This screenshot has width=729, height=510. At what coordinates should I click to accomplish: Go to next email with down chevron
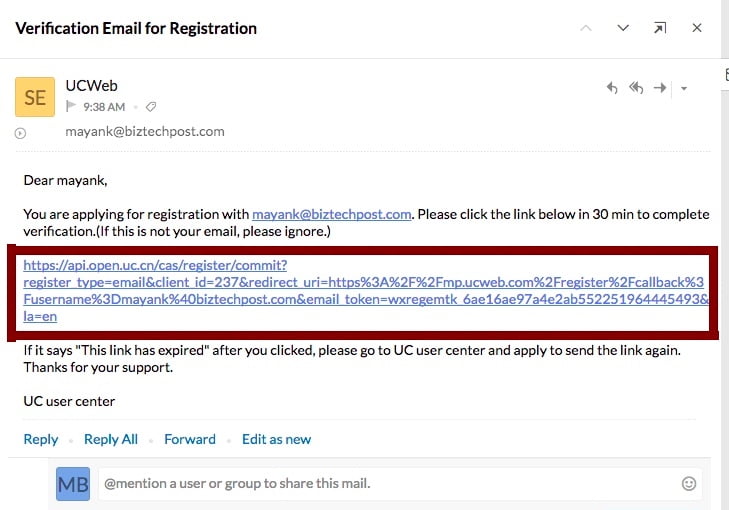pos(623,28)
